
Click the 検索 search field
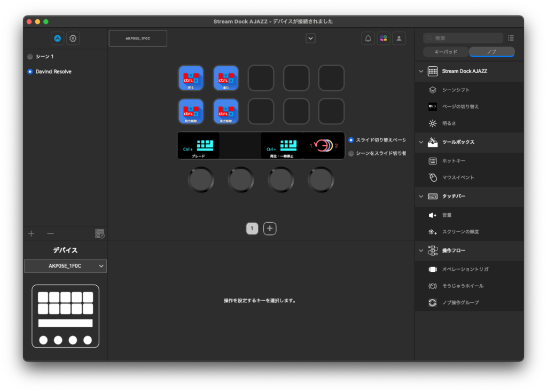coord(463,38)
